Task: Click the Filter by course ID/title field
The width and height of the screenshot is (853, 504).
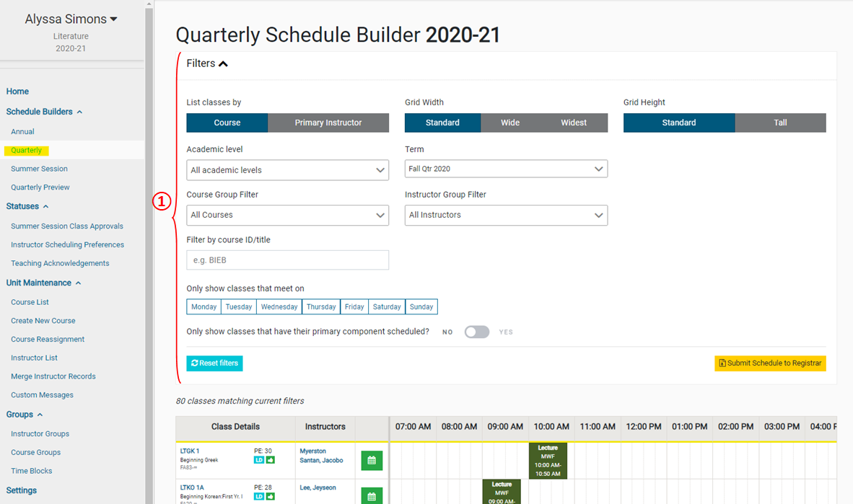Action: (287, 260)
